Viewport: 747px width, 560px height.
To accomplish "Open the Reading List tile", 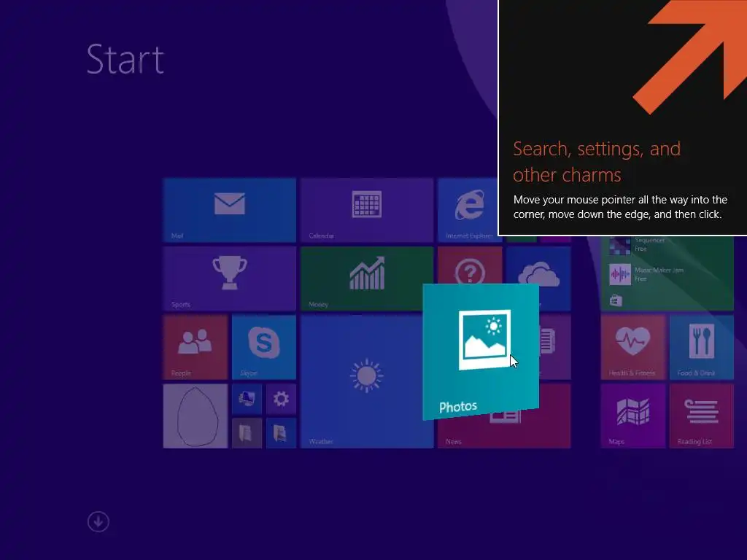I will [701, 416].
